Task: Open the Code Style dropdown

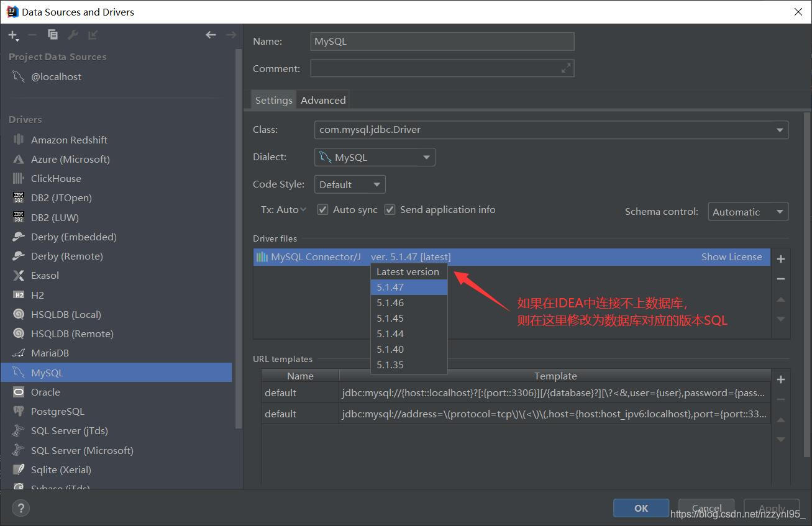Action: click(x=350, y=184)
